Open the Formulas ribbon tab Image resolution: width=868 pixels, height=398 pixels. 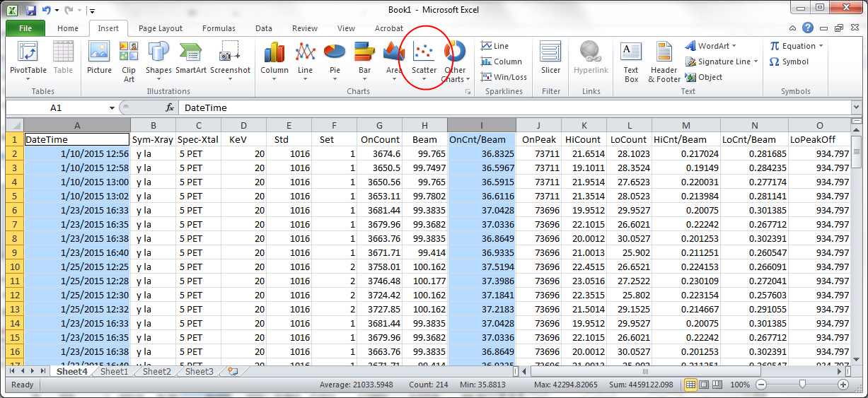coord(219,28)
